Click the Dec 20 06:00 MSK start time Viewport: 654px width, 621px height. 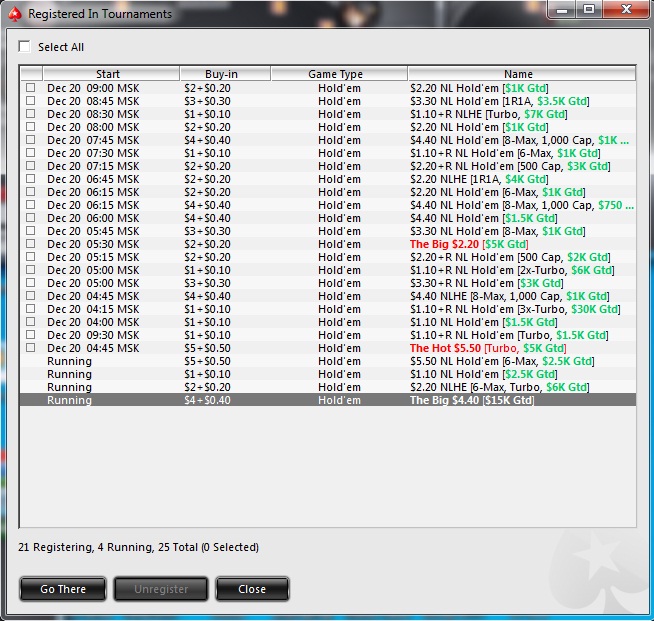tap(93, 218)
